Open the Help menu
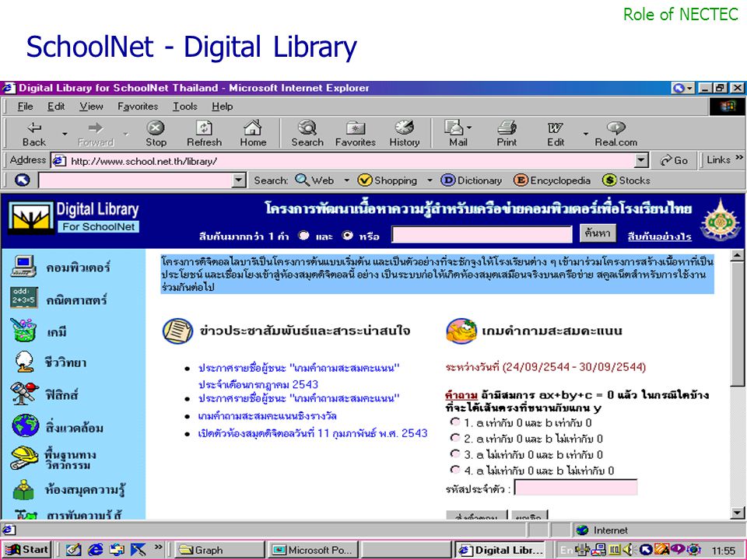The height and width of the screenshot is (560, 747). coord(222,107)
